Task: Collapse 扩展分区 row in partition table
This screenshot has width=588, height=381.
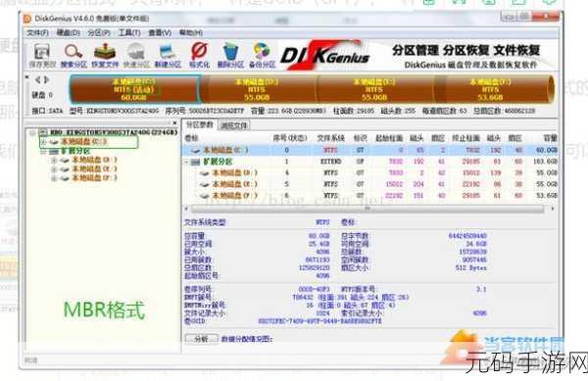Action: point(186,162)
